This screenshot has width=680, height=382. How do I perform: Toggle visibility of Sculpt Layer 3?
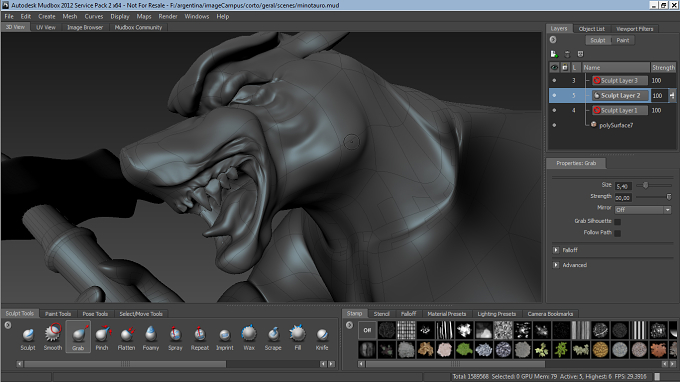tap(554, 81)
